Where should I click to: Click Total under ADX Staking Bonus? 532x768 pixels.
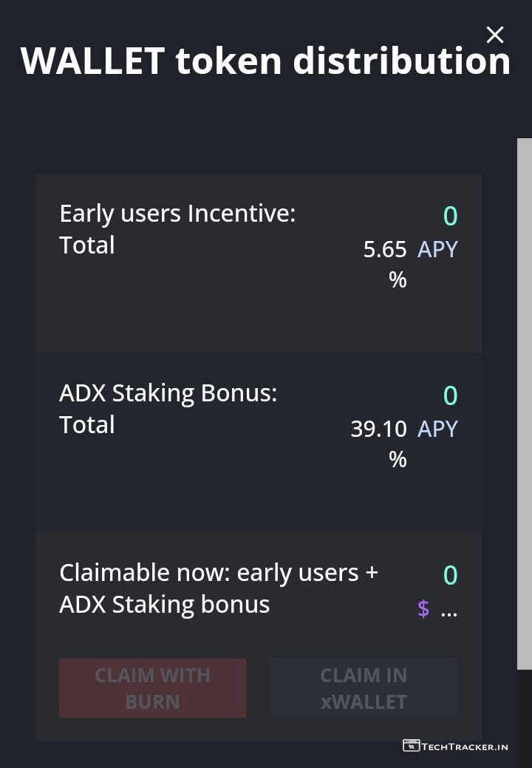pyautogui.click(x=87, y=425)
